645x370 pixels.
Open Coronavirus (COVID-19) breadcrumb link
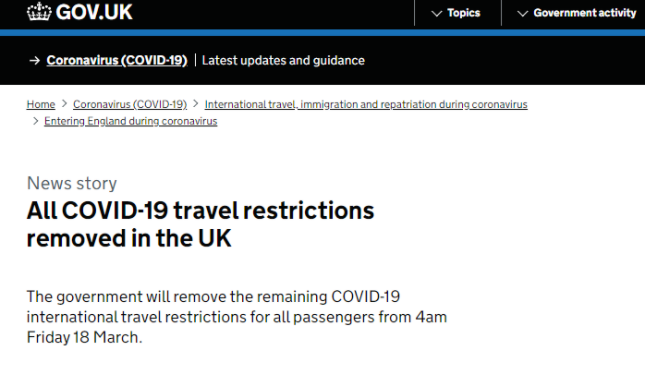pyautogui.click(x=130, y=104)
